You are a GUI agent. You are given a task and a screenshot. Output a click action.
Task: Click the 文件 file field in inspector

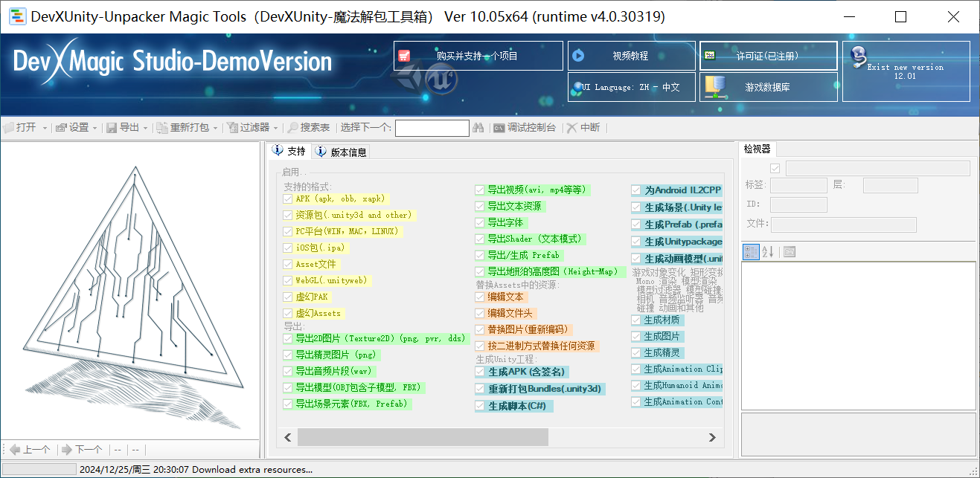pos(844,225)
